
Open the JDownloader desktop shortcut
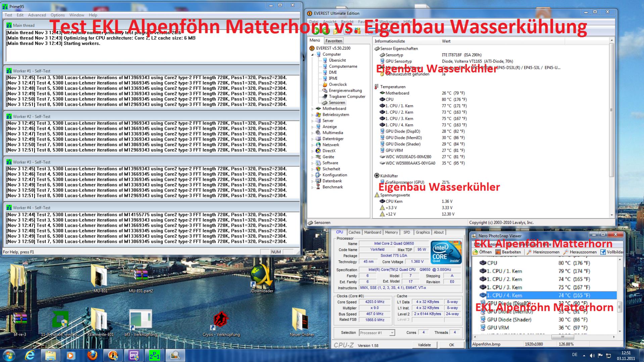click(261, 278)
